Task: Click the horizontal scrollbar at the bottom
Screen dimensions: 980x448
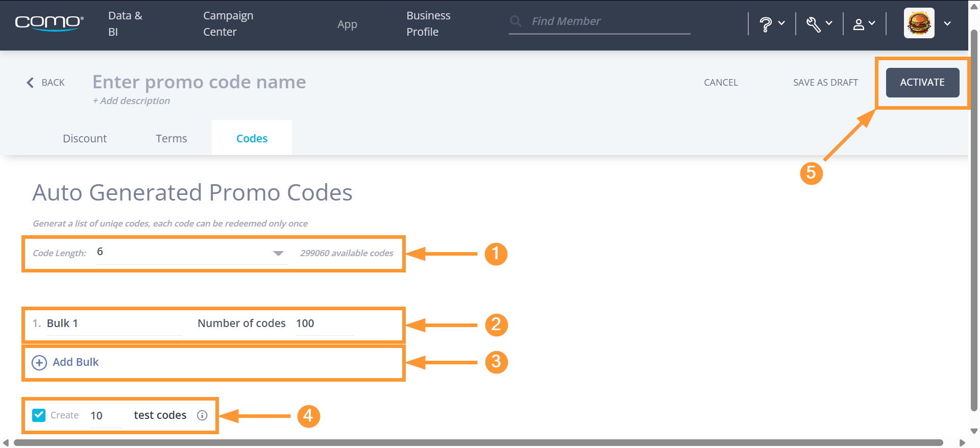Action: pos(478,442)
